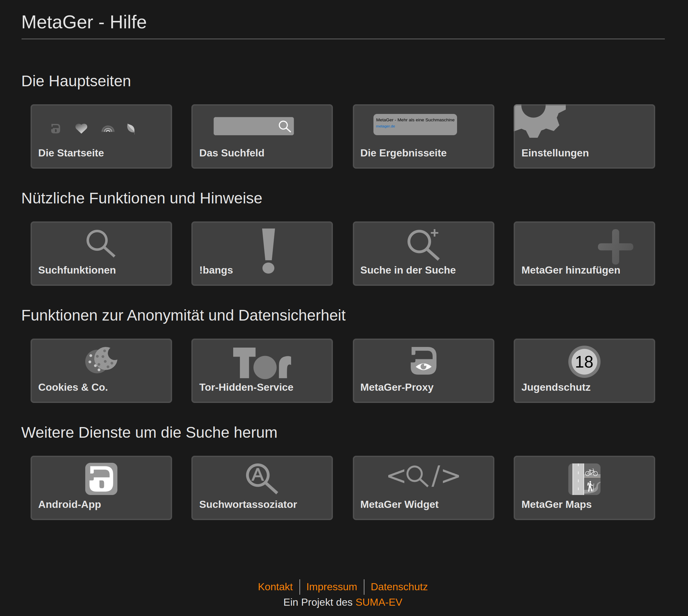Open the Die Ergebnisseite help label
The height and width of the screenshot is (616, 688).
coord(403,153)
